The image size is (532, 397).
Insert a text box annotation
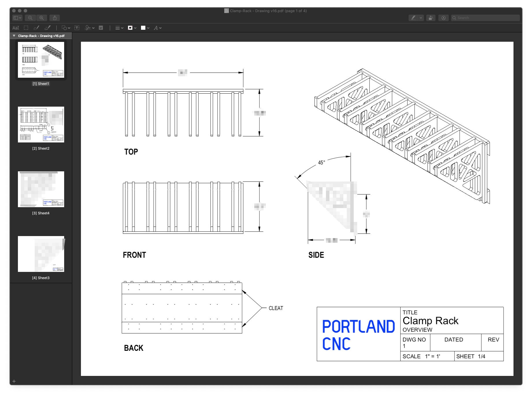pos(77,28)
